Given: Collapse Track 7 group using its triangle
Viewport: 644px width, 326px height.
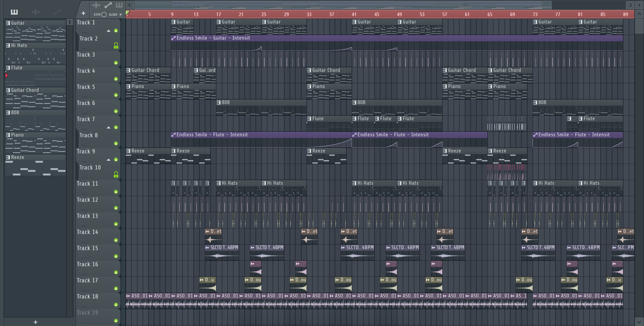Looking at the screenshot, I should click(108, 127).
